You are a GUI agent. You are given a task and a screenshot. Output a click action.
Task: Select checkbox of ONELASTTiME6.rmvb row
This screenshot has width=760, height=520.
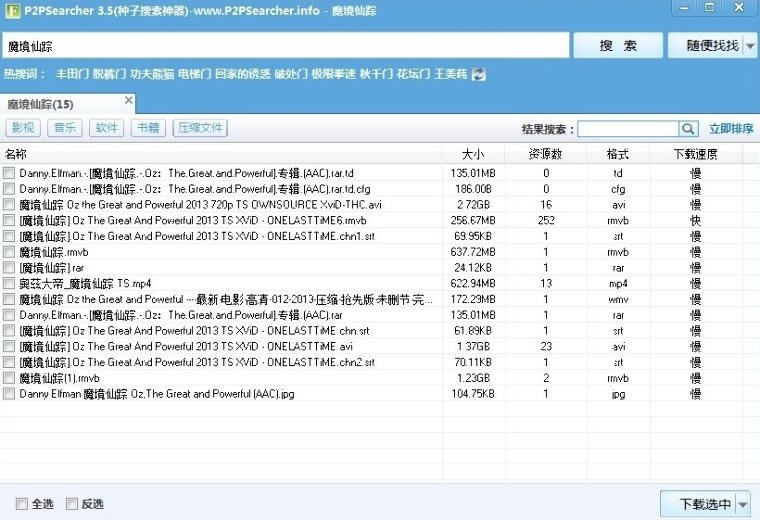(9, 221)
